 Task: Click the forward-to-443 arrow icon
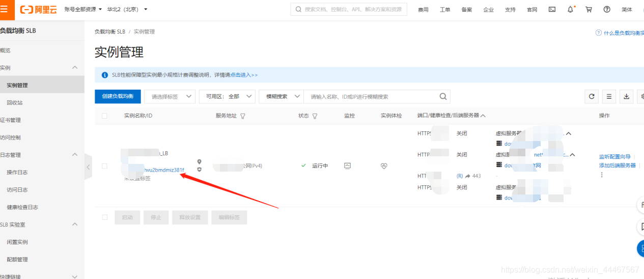[467, 176]
